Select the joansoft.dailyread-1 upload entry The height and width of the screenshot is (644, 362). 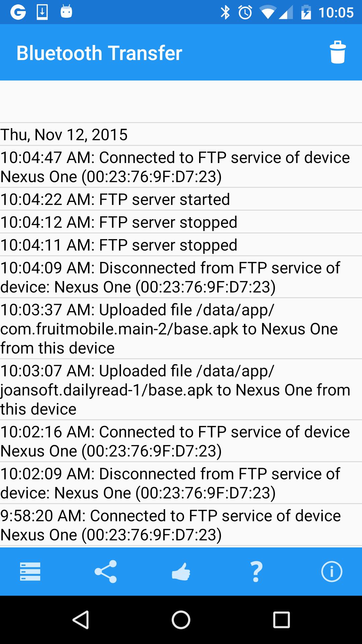181,390
